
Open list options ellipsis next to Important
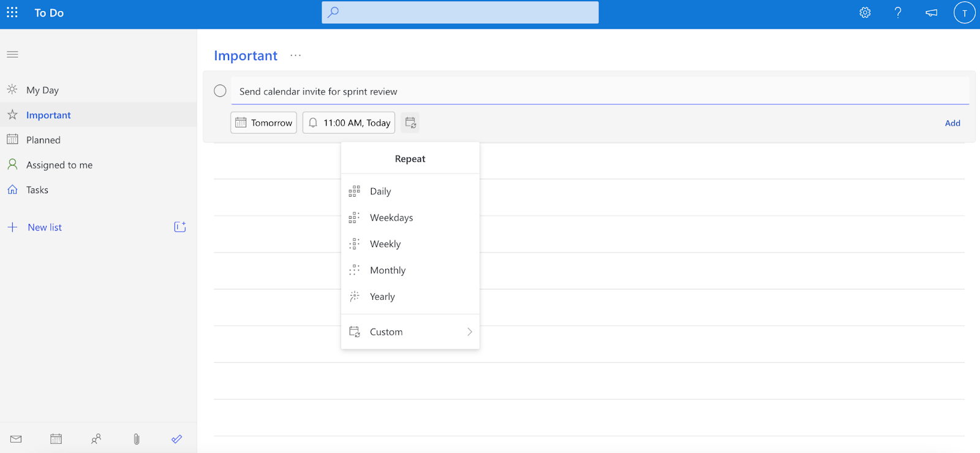tap(296, 55)
